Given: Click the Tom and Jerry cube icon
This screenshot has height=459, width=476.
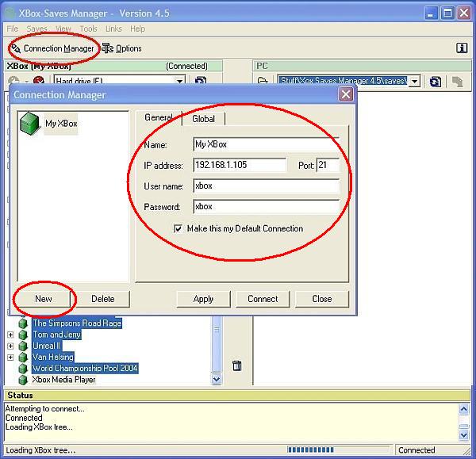Looking at the screenshot, I should tap(23, 335).
